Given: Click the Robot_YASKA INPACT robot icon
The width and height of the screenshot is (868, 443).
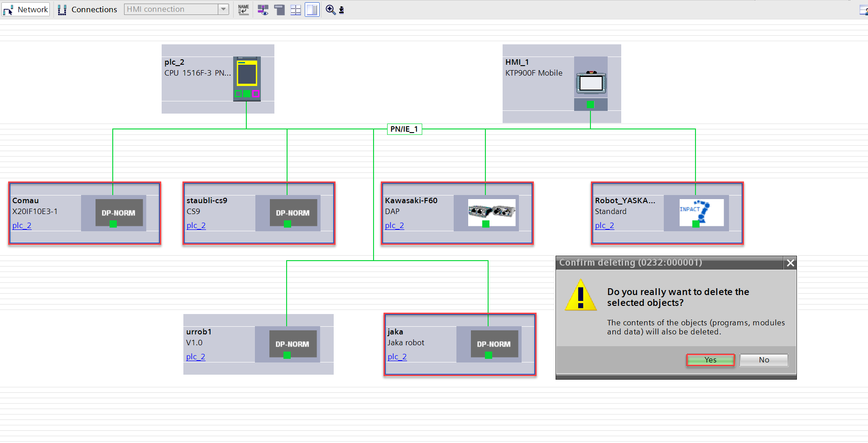Looking at the screenshot, I should pyautogui.click(x=701, y=213).
